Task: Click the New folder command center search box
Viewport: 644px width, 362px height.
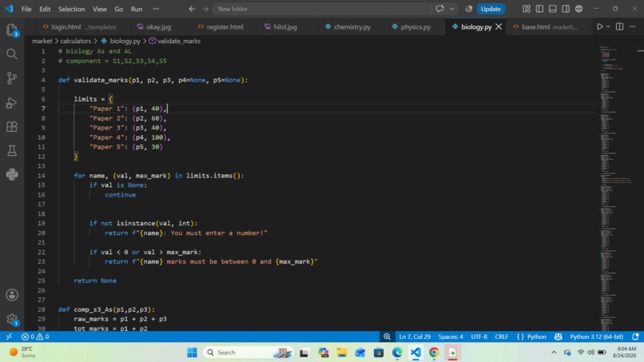Action: pyautogui.click(x=323, y=9)
